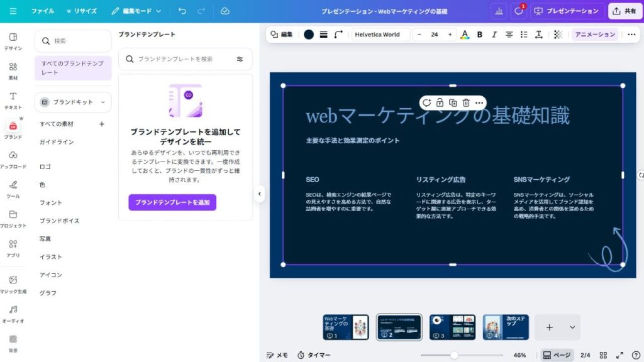Open the template filter settings icon
The width and height of the screenshot is (644, 362).
(240, 59)
